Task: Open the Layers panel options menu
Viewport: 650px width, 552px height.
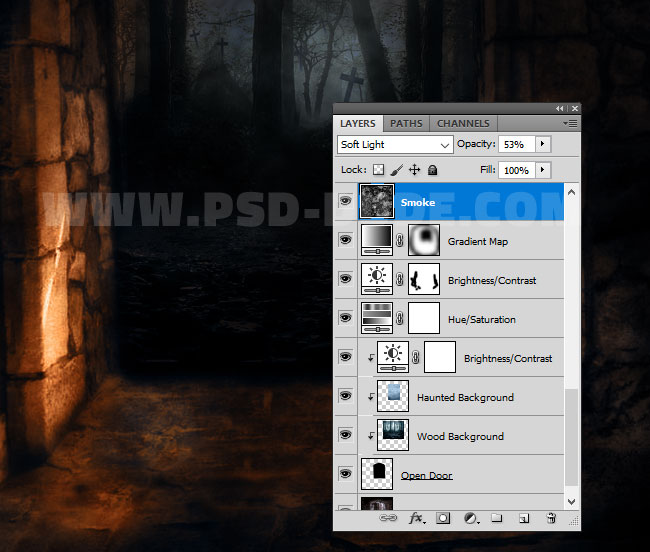Action: [x=570, y=123]
